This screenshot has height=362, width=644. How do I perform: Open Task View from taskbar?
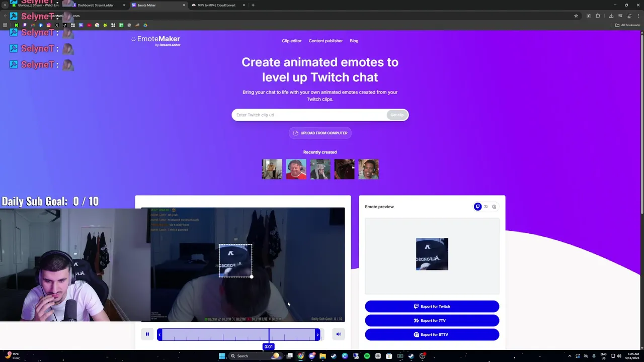[289, 356]
